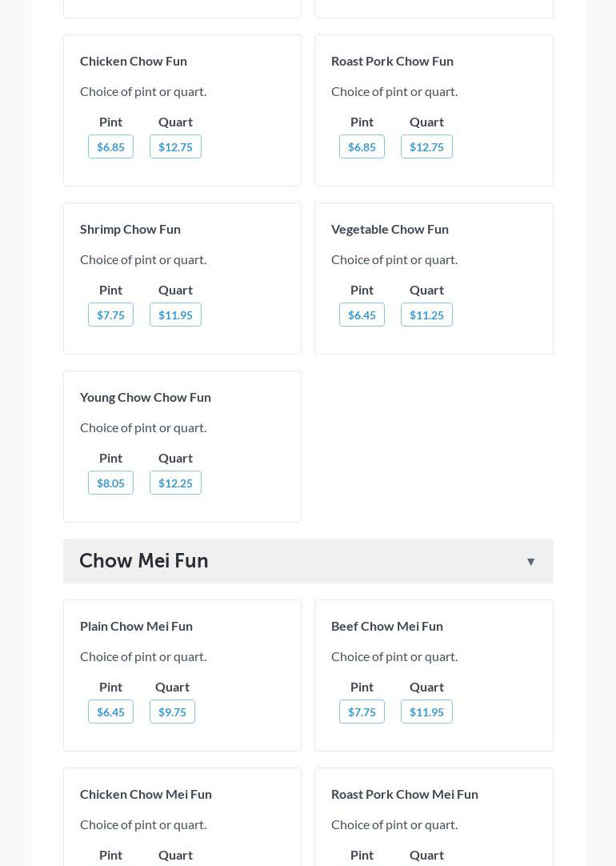Choose Roast Pork Chow Fun pint price
The width and height of the screenshot is (616, 866).
[x=362, y=147]
